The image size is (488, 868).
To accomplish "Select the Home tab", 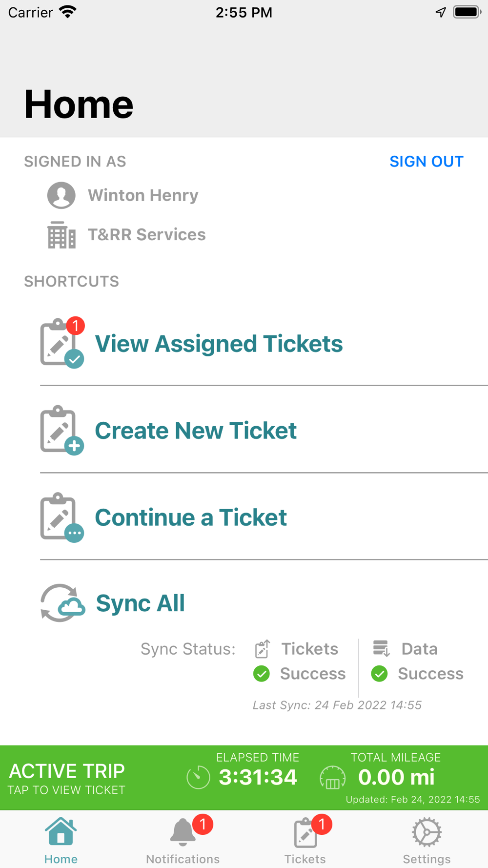I will 61,840.
